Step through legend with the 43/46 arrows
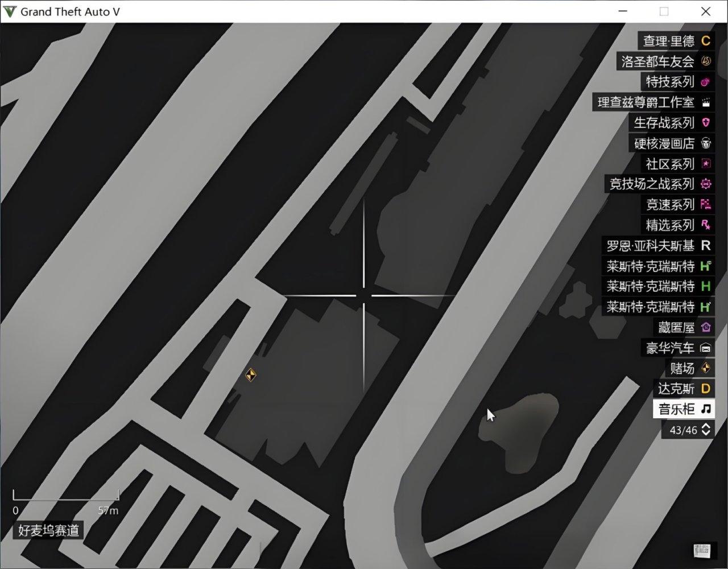The image size is (728, 569). point(706,430)
